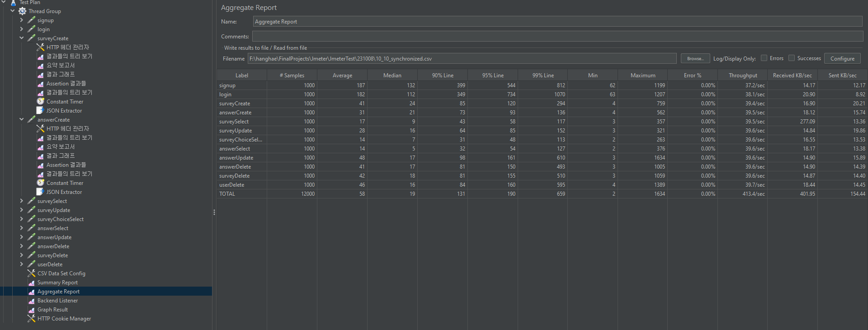Sort by # Samples column header

pyautogui.click(x=292, y=75)
